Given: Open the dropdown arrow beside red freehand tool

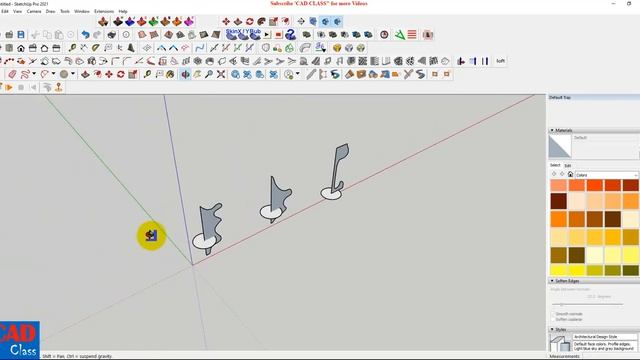Looking at the screenshot, I should (34, 74).
